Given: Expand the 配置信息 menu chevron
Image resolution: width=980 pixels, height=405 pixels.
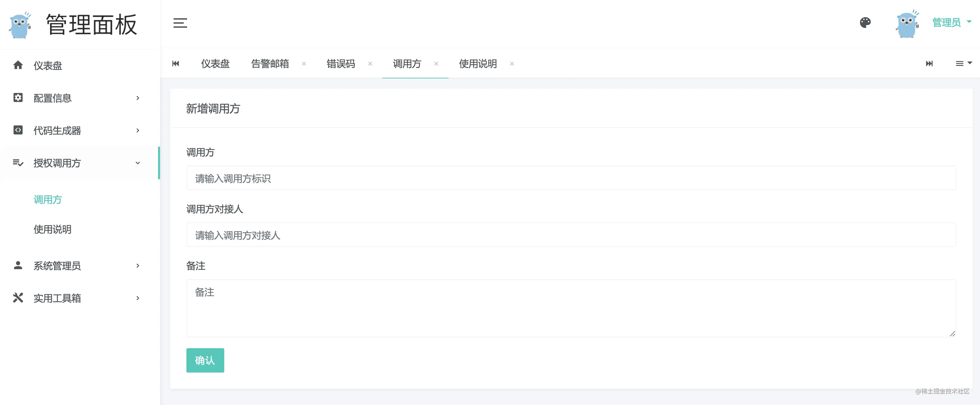Looking at the screenshot, I should click(138, 98).
